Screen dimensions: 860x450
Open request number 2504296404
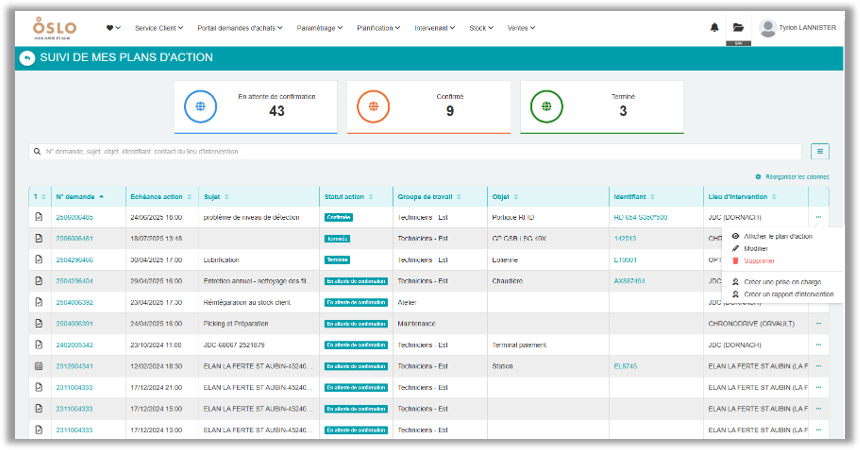pyautogui.click(x=74, y=281)
